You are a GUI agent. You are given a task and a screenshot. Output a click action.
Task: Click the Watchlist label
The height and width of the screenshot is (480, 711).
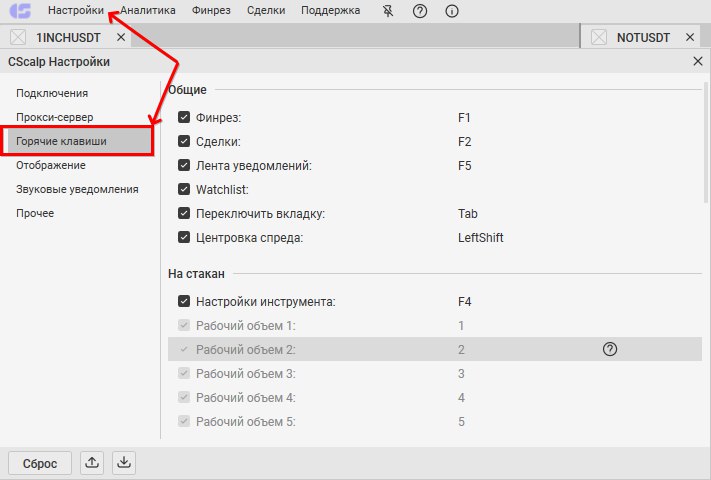tap(222, 189)
